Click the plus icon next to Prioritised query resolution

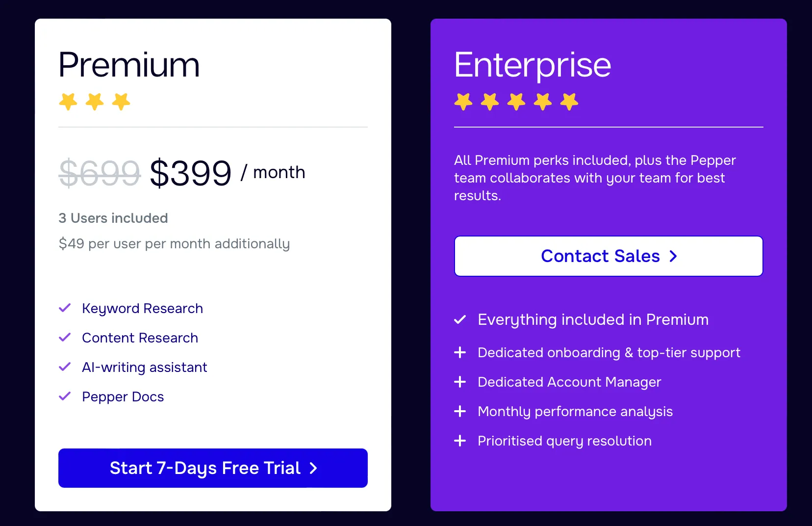tap(460, 441)
